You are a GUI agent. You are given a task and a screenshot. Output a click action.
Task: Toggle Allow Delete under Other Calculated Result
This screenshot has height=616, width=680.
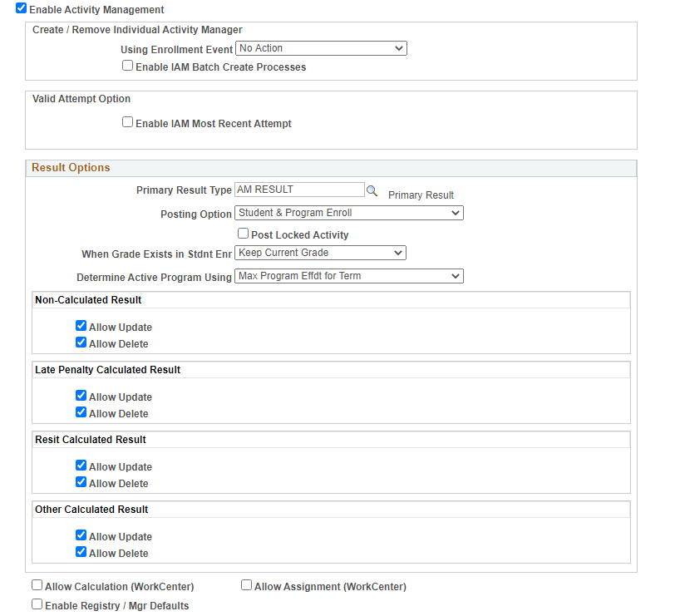[x=81, y=552]
